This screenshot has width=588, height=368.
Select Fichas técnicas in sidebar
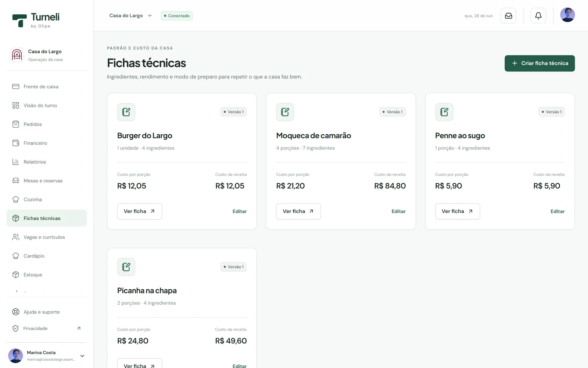47,218
